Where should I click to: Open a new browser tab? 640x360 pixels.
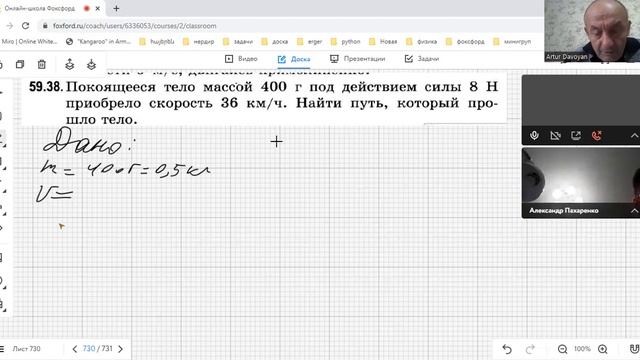(116, 8)
